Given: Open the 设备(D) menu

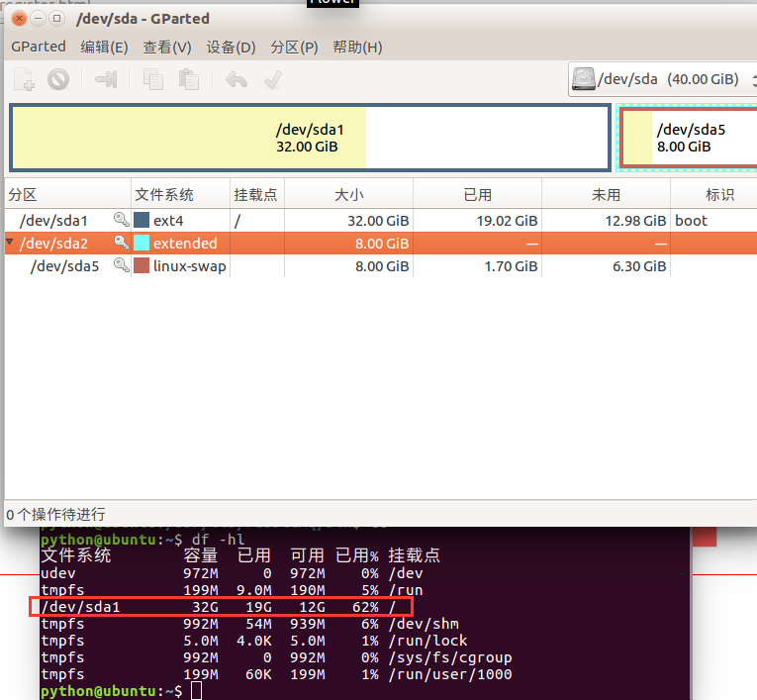Looking at the screenshot, I should pos(232,47).
